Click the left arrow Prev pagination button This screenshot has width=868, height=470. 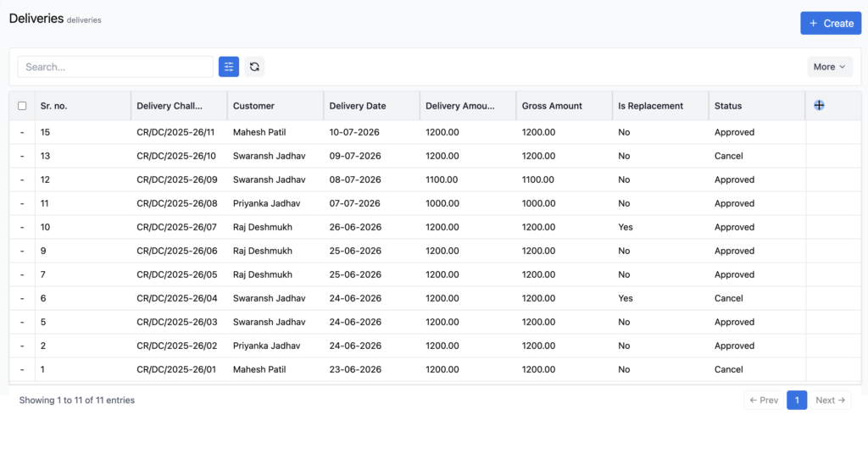click(764, 401)
